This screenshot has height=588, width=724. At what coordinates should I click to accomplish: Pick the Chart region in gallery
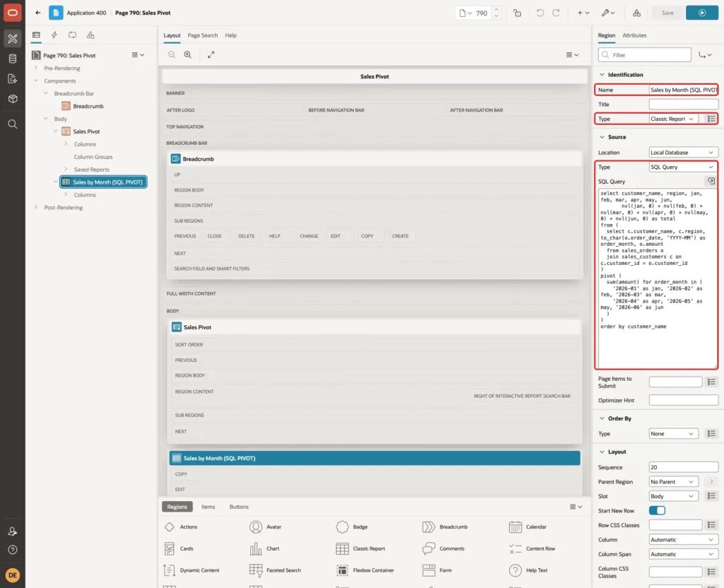point(264,548)
